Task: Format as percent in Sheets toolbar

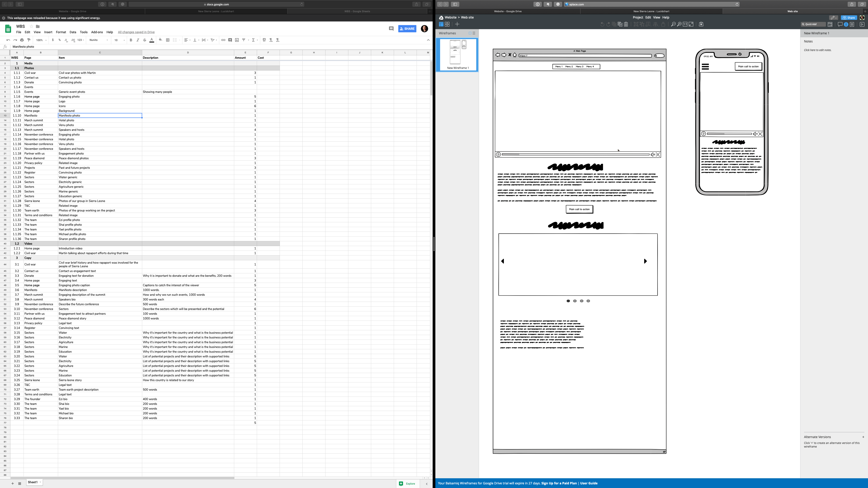Action: 60,40
